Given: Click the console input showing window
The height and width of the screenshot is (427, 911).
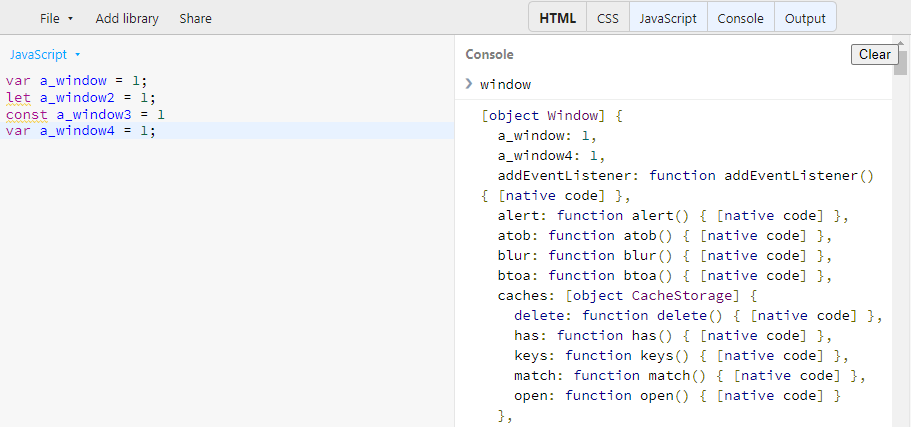Looking at the screenshot, I should (505, 85).
